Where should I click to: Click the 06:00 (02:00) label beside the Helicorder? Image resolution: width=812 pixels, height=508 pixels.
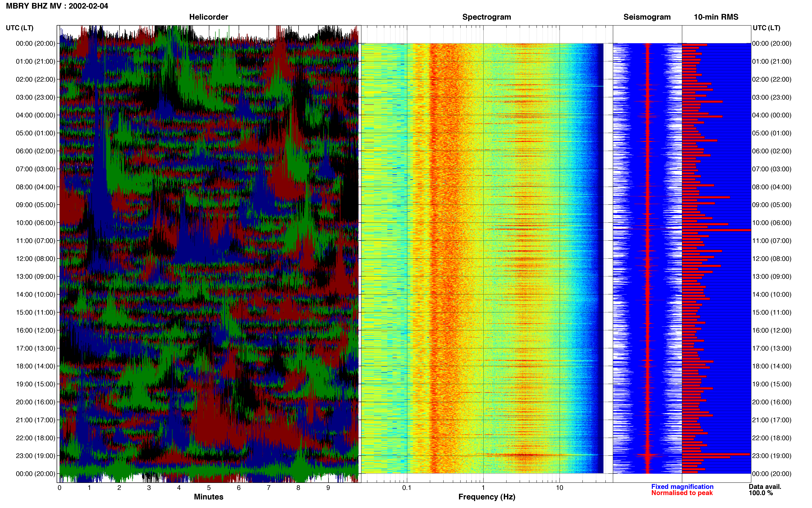tap(36, 151)
